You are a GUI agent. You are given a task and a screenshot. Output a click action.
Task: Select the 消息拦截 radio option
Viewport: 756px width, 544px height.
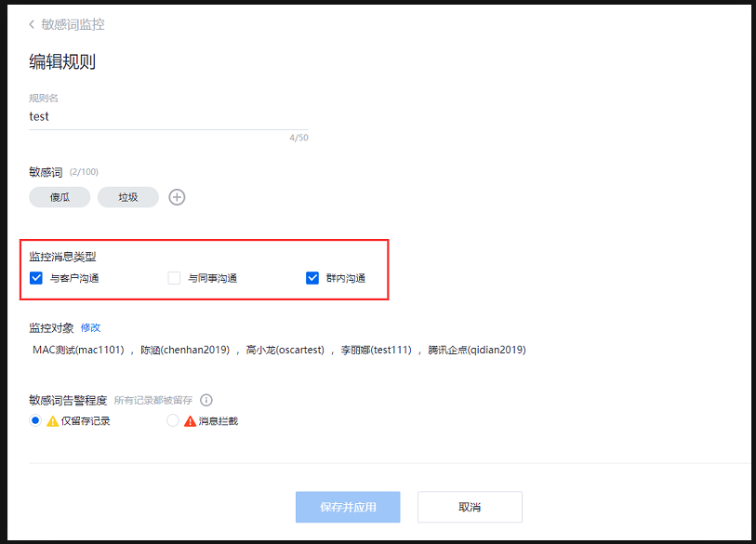(173, 420)
